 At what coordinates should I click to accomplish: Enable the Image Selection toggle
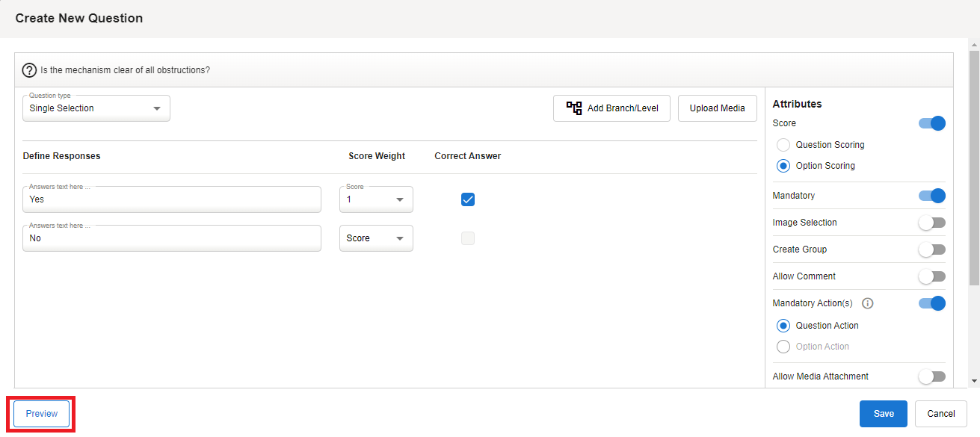931,223
